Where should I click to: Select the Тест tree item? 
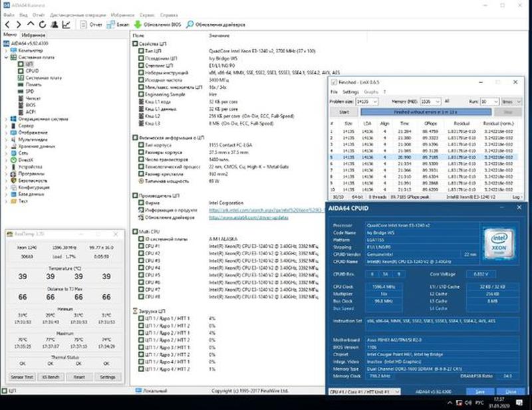pos(19,201)
